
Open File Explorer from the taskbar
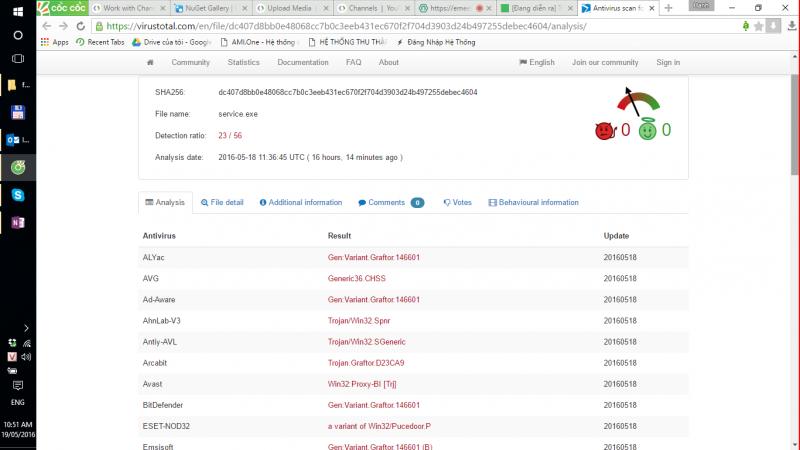[x=12, y=85]
